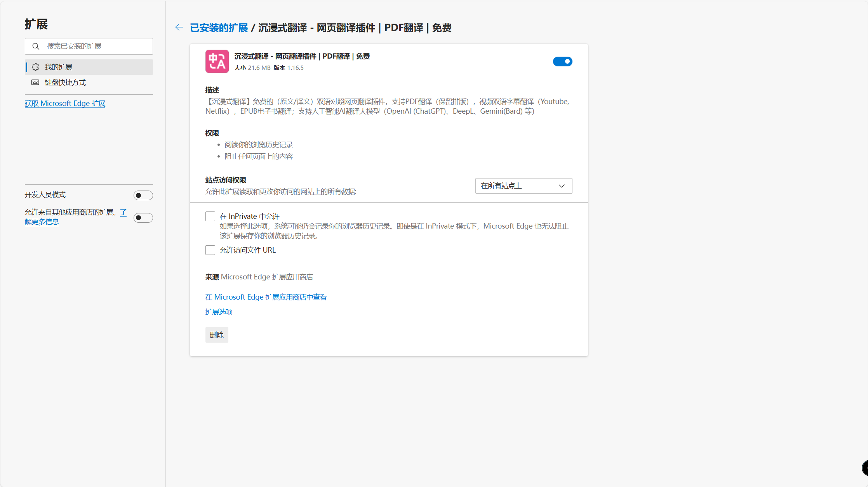
Task: Click the search magnifier icon
Action: click(x=36, y=46)
